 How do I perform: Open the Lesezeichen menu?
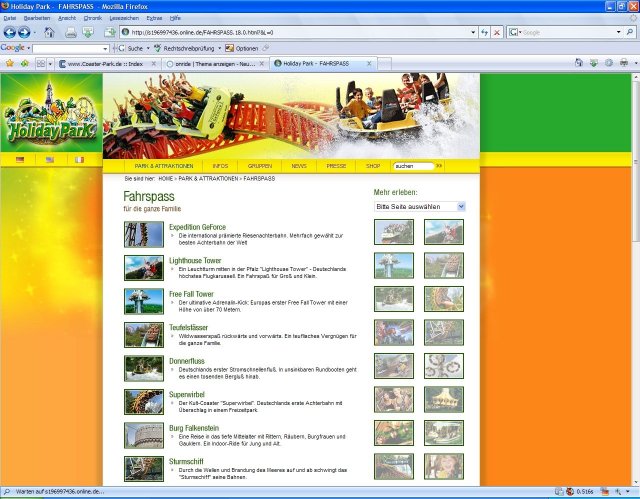(x=124, y=18)
